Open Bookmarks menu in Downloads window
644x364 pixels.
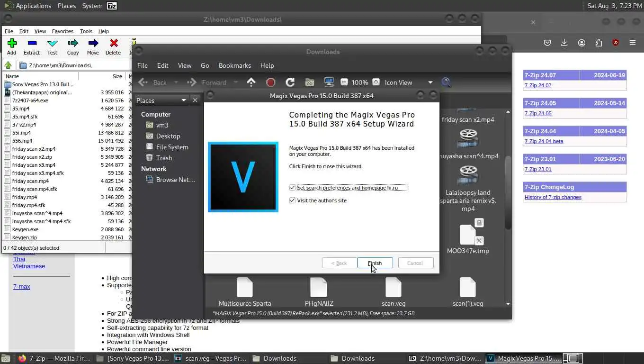coord(235,65)
